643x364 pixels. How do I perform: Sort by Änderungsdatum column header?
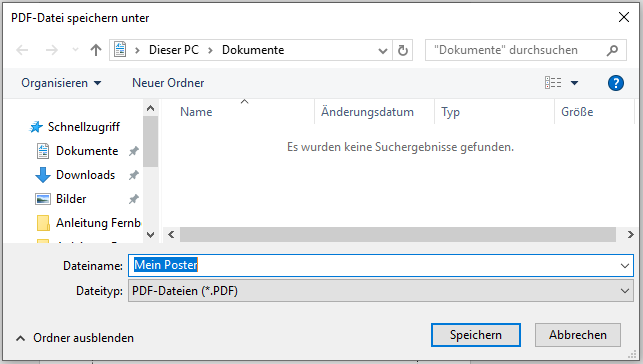(x=374, y=111)
